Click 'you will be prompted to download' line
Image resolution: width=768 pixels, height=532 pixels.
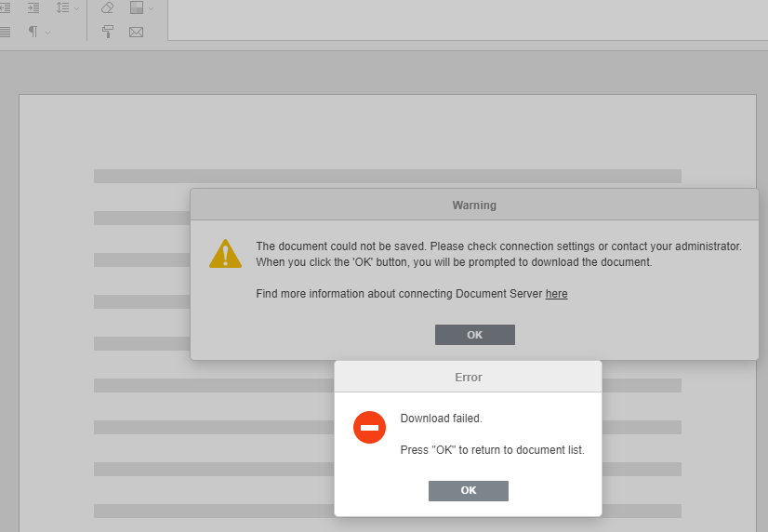point(454,262)
